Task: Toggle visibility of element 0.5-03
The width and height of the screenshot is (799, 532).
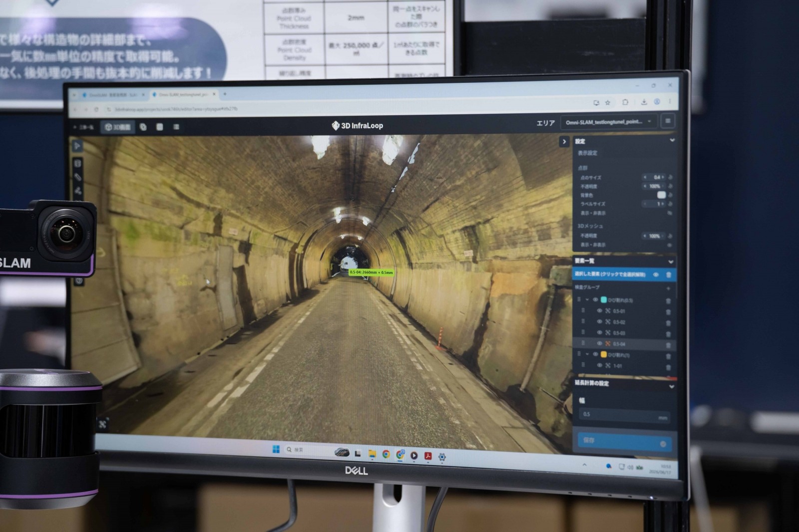Action: pos(599,332)
